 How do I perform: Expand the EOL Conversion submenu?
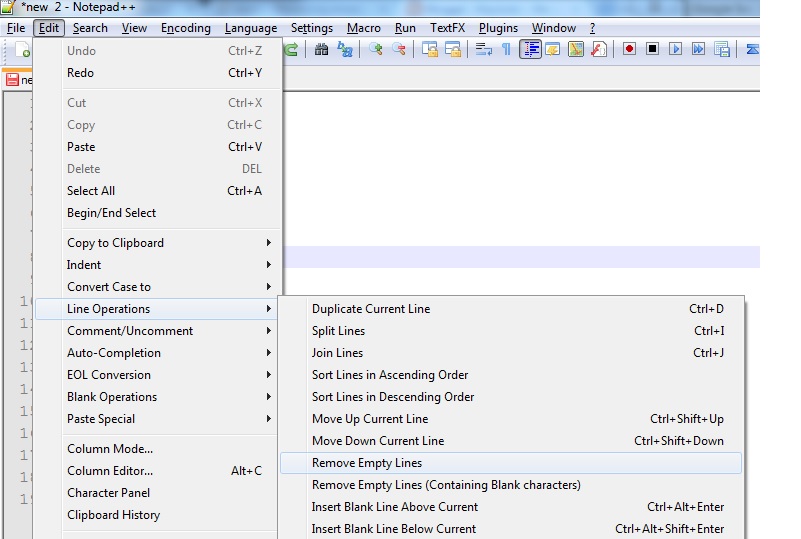[x=156, y=374]
